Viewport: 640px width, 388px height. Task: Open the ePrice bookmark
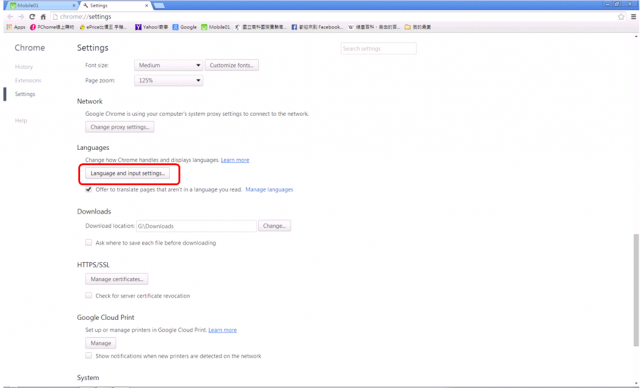tap(103, 27)
